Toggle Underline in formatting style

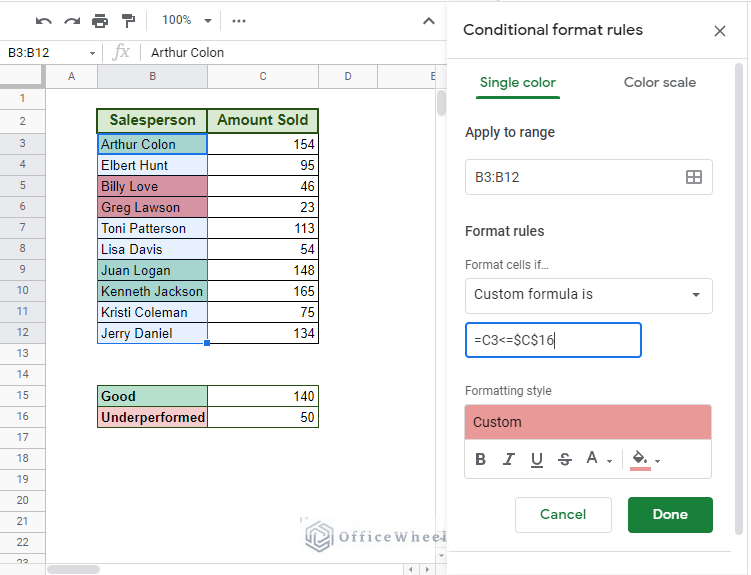coord(537,459)
